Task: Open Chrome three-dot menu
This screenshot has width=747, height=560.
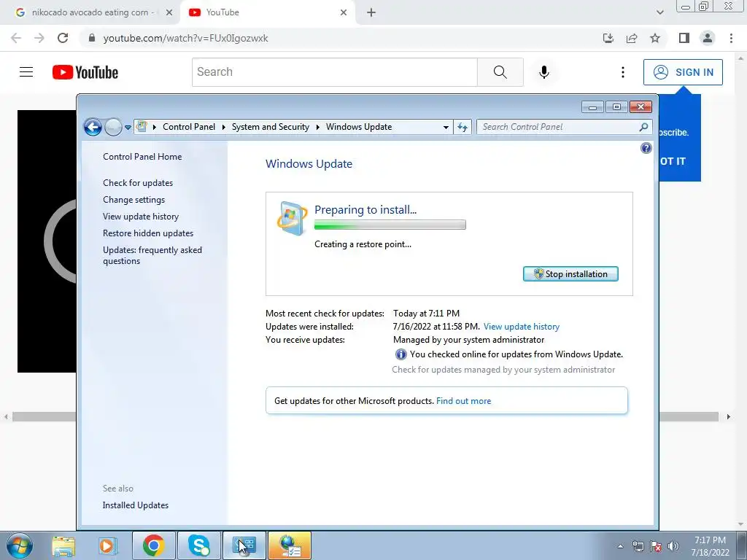Action: tap(731, 38)
